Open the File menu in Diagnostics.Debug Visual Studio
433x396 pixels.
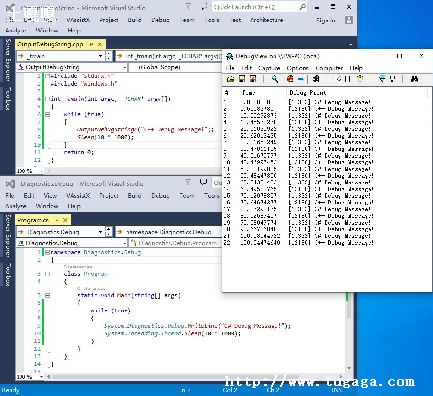(10, 195)
